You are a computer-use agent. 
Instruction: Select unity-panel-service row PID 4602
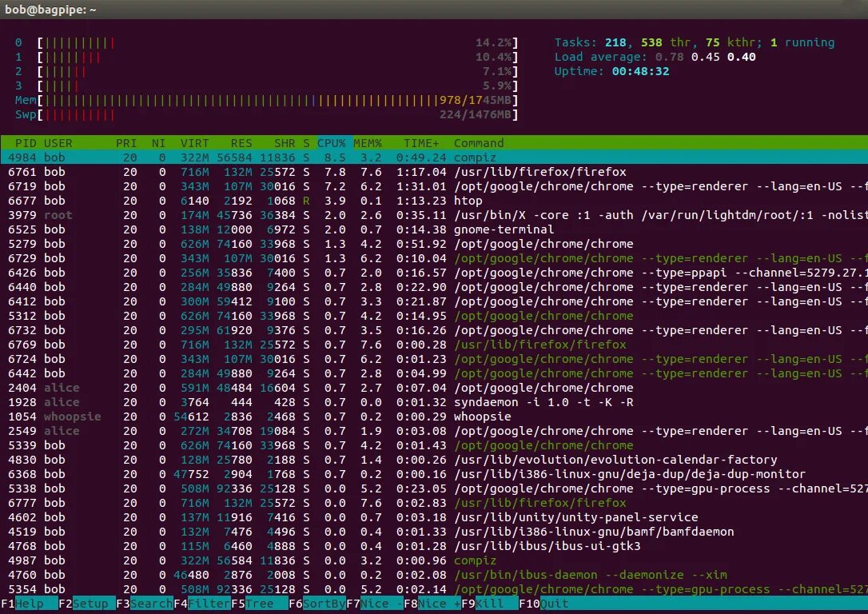pyautogui.click(x=434, y=517)
